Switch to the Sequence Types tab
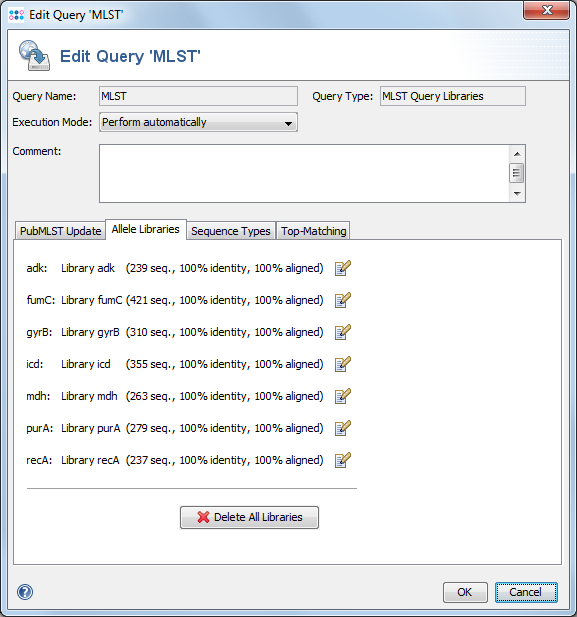Screen dimensions: 577x617 click(231, 231)
